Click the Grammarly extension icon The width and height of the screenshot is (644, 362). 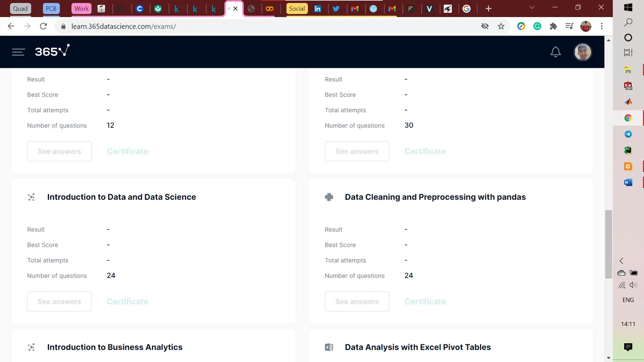[x=537, y=26]
